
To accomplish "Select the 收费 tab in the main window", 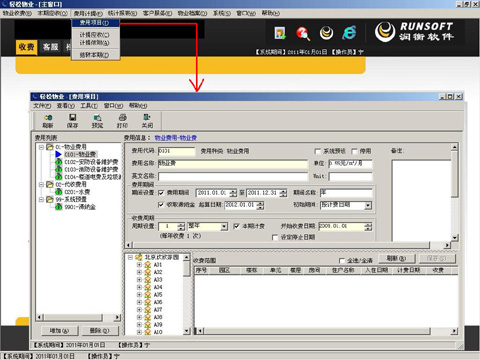I will [x=26, y=47].
